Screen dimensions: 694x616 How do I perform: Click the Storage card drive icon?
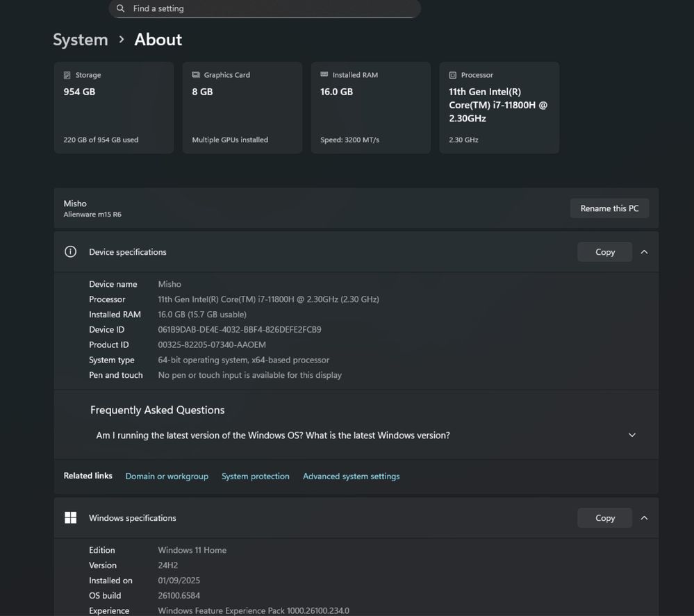67,75
